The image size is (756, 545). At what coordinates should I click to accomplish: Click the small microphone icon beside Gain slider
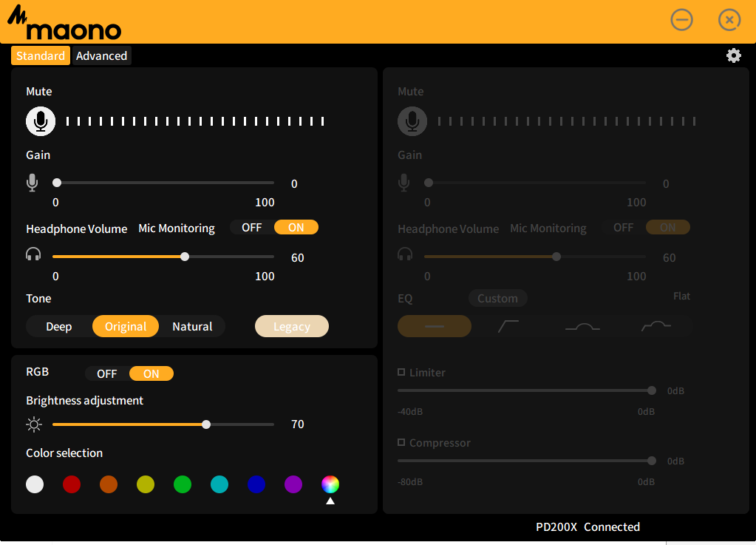(x=33, y=183)
